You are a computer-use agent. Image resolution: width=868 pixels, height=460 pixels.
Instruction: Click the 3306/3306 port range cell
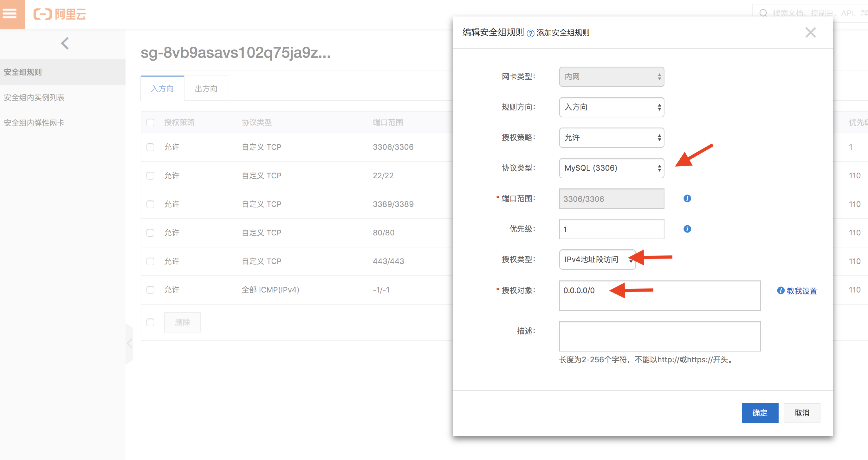point(393,147)
